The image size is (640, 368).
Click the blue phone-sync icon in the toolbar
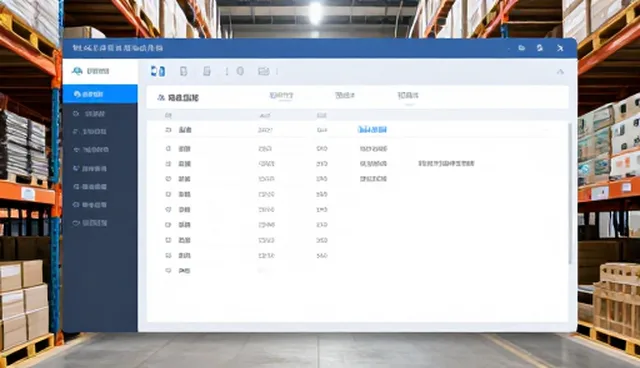[158, 71]
